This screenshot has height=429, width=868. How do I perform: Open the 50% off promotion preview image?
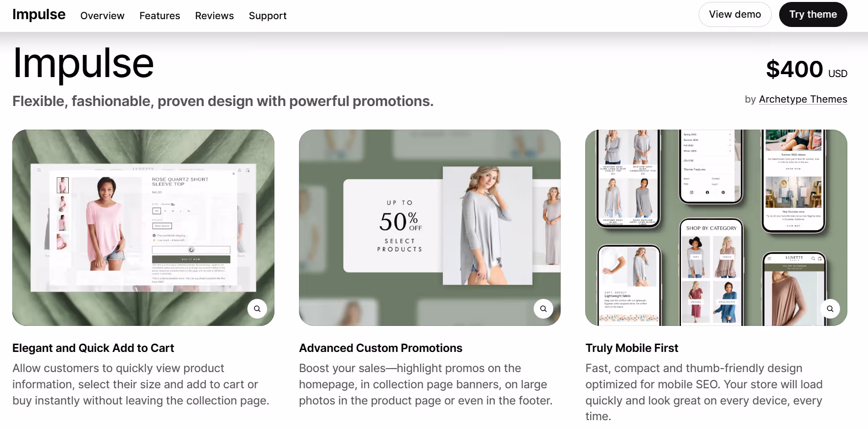[x=430, y=228]
